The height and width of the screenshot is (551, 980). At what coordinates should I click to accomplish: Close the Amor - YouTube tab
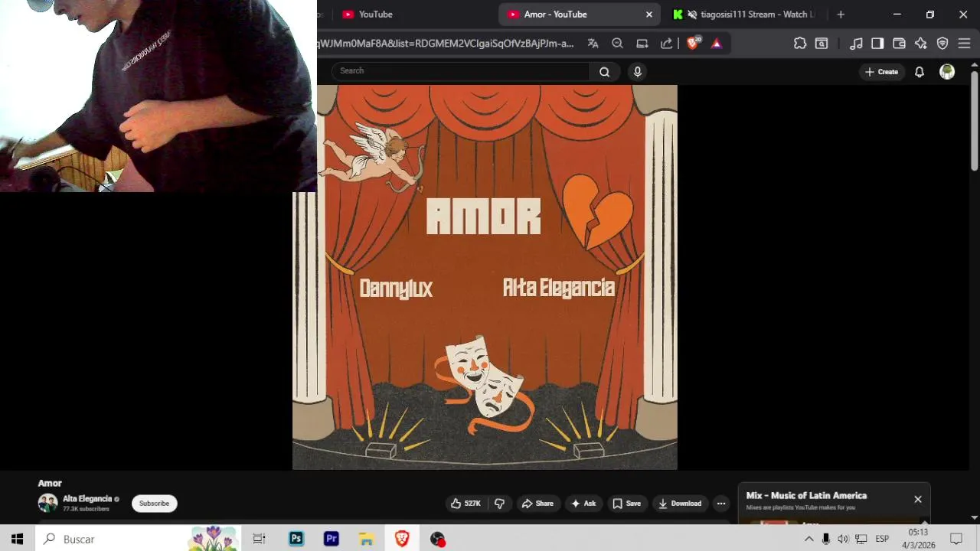[649, 15]
